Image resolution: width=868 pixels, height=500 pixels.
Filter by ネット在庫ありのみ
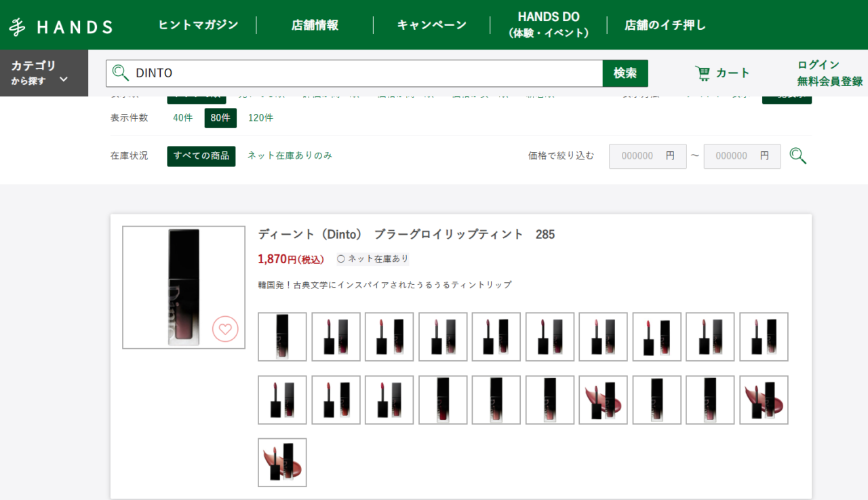click(290, 156)
